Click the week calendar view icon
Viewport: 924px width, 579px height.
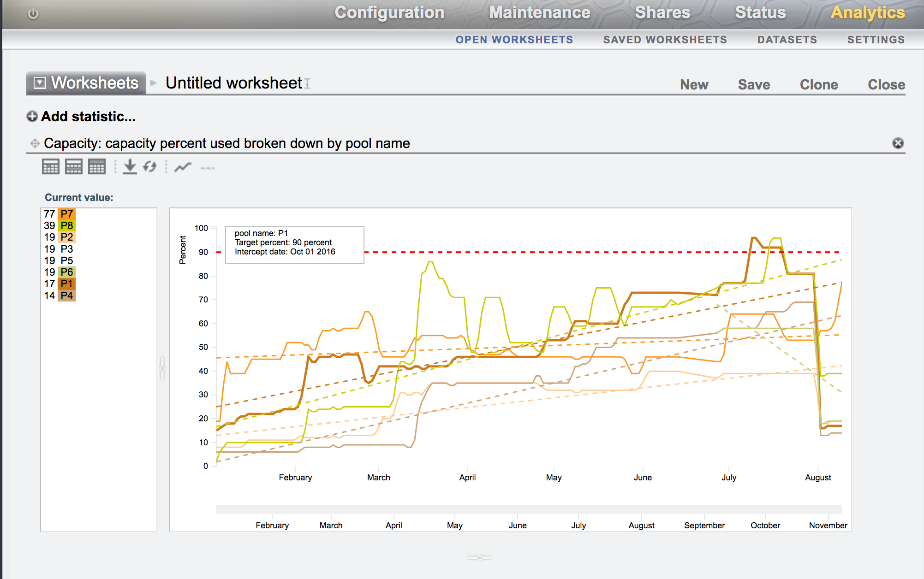74,167
